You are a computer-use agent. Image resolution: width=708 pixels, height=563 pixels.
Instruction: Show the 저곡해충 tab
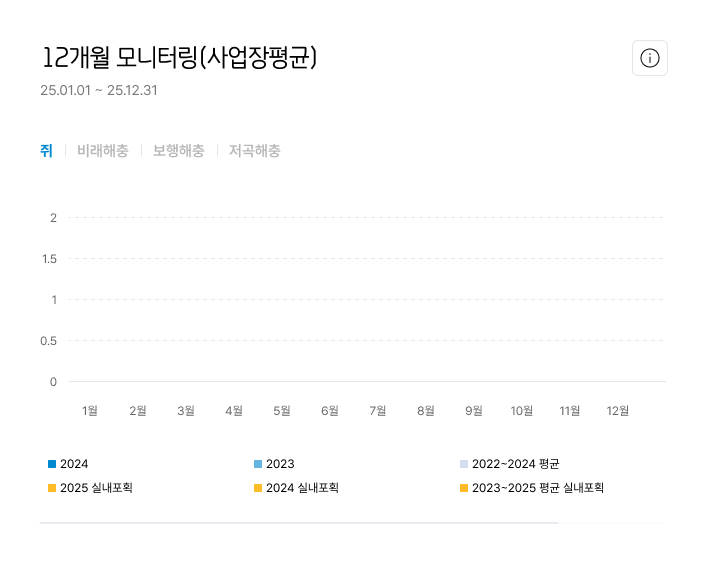tap(254, 151)
